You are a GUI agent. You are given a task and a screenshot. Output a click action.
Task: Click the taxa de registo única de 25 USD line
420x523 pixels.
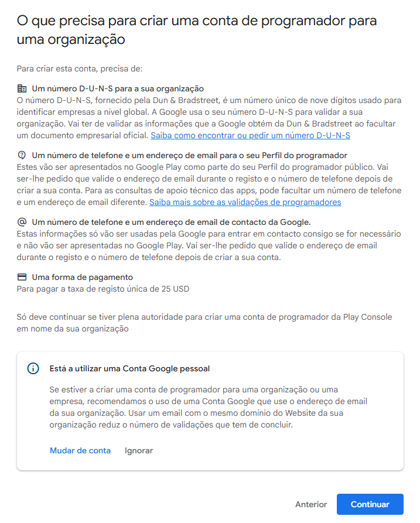(103, 288)
